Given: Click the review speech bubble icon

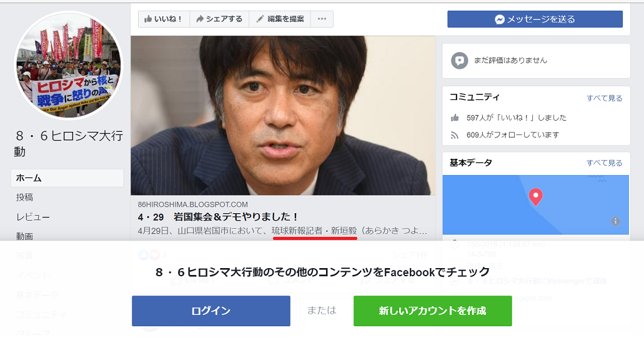Looking at the screenshot, I should point(459,61).
